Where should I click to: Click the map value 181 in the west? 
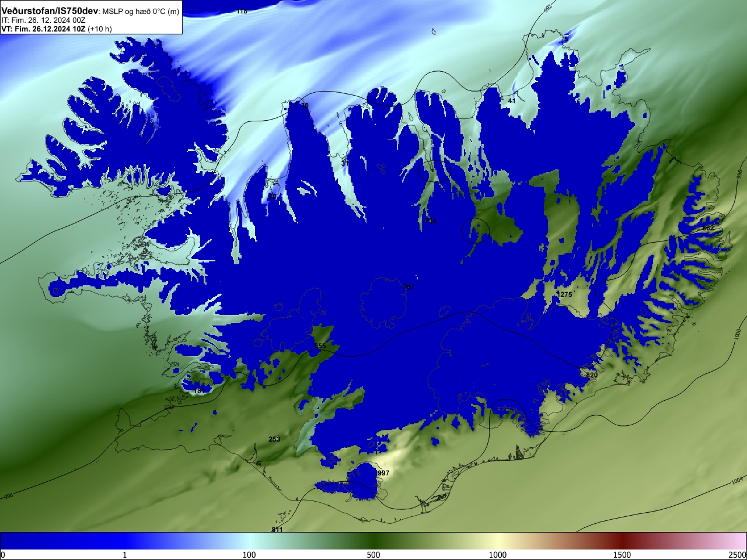coord(199,391)
